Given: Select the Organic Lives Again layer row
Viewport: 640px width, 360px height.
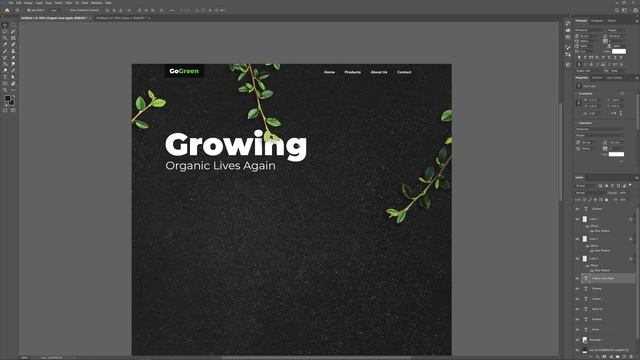Looking at the screenshot, I should 608,278.
